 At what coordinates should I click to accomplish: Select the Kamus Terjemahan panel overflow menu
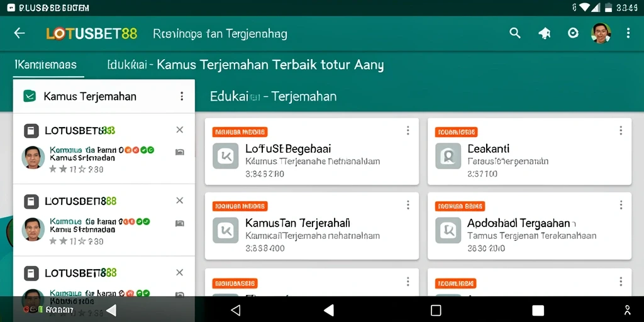(x=182, y=96)
